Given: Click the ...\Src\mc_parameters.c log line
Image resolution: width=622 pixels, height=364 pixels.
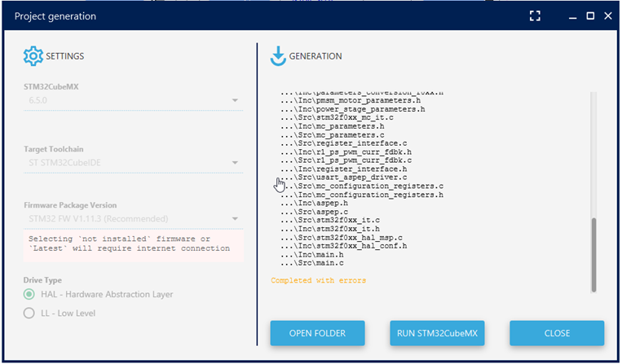Looking at the screenshot, I should [333, 135].
